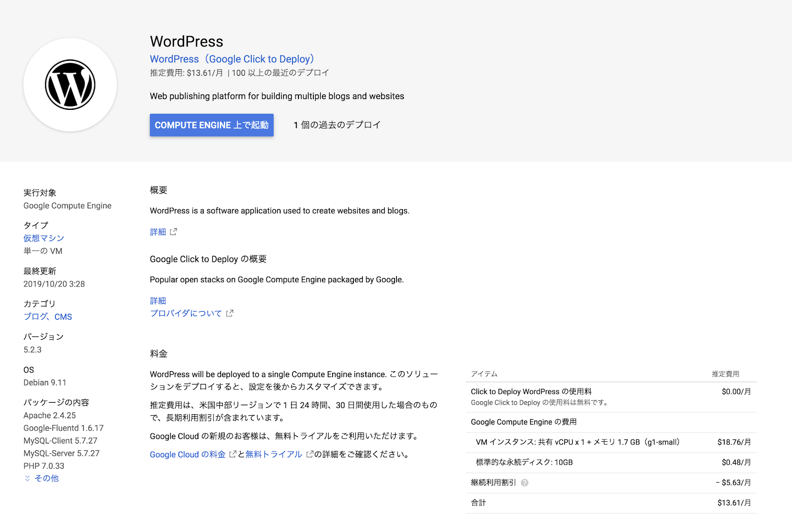
Task: Select the 継続利用割引 row label
Action: (493, 483)
